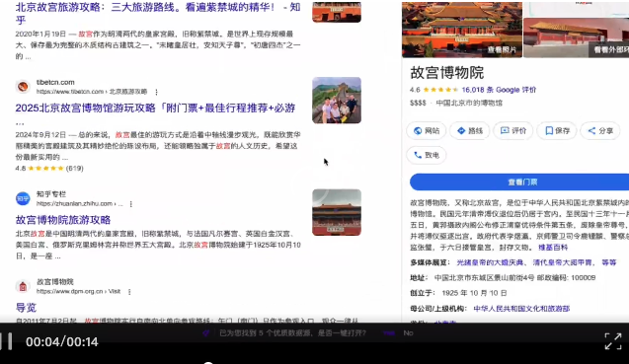The height and width of the screenshot is (364, 629).
Task: Click No on the data source prompt
Action: [409, 332]
